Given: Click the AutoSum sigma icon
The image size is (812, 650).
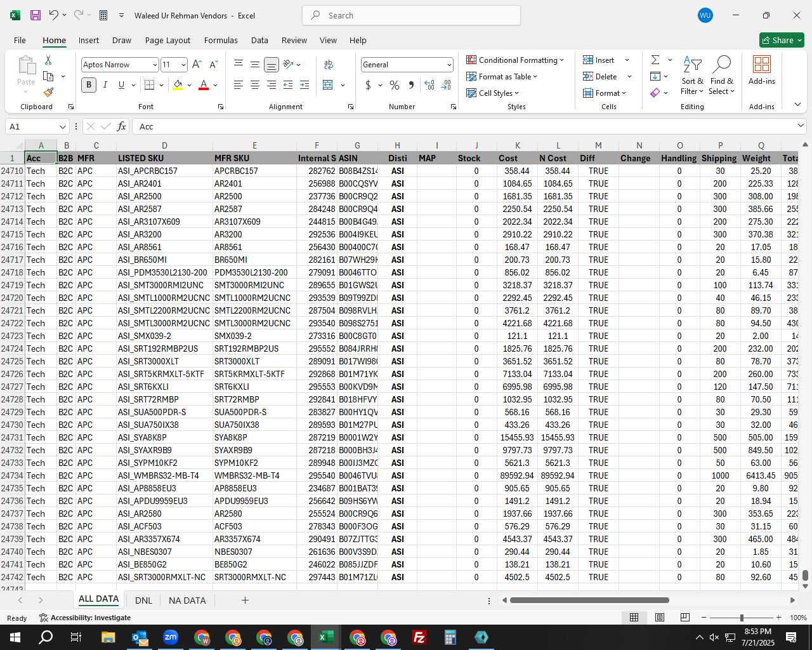Looking at the screenshot, I should [x=655, y=60].
